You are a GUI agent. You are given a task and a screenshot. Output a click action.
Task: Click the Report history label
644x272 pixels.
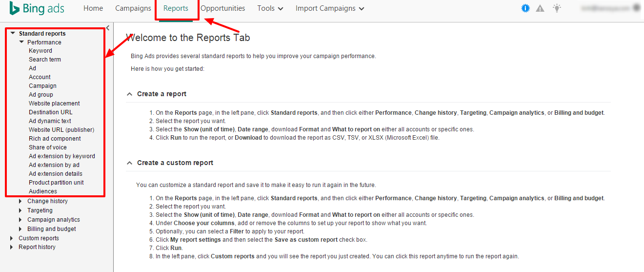[x=37, y=247]
